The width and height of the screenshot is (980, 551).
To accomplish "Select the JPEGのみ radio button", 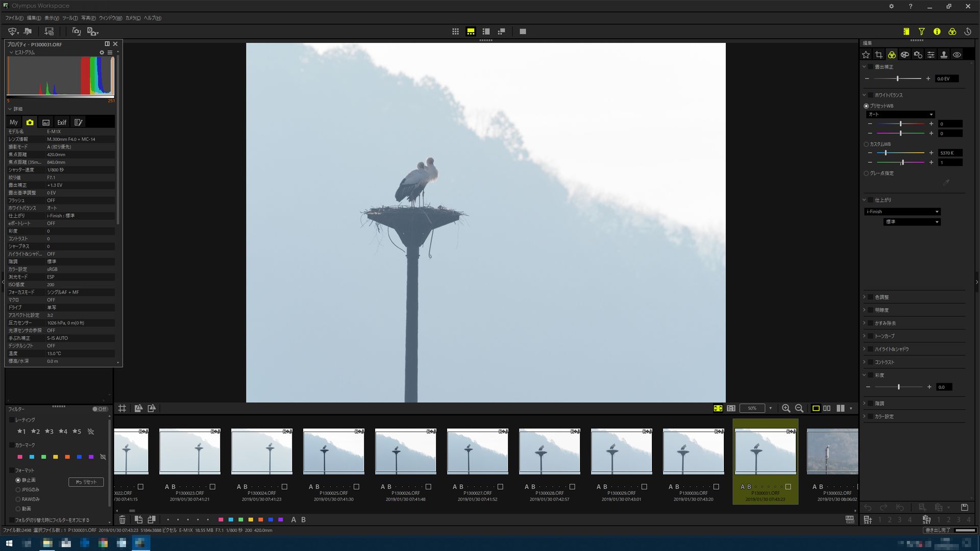I will pos(18,490).
